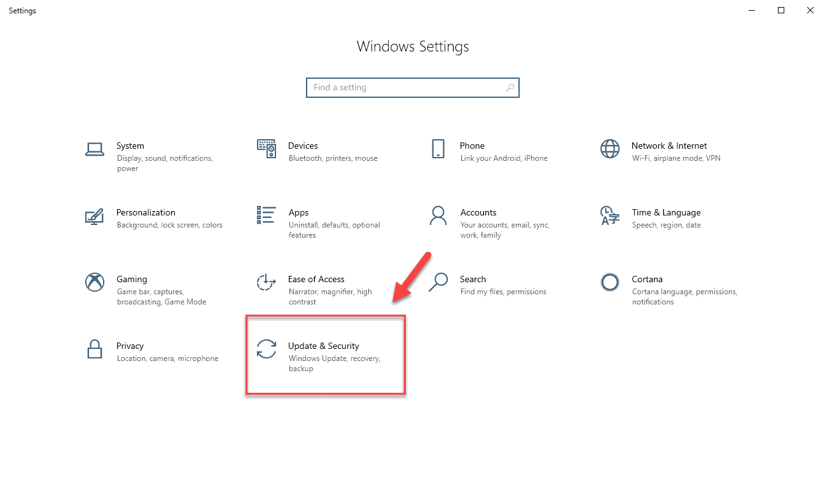
Task: Click 'Speech, region, date' description
Action: click(666, 225)
